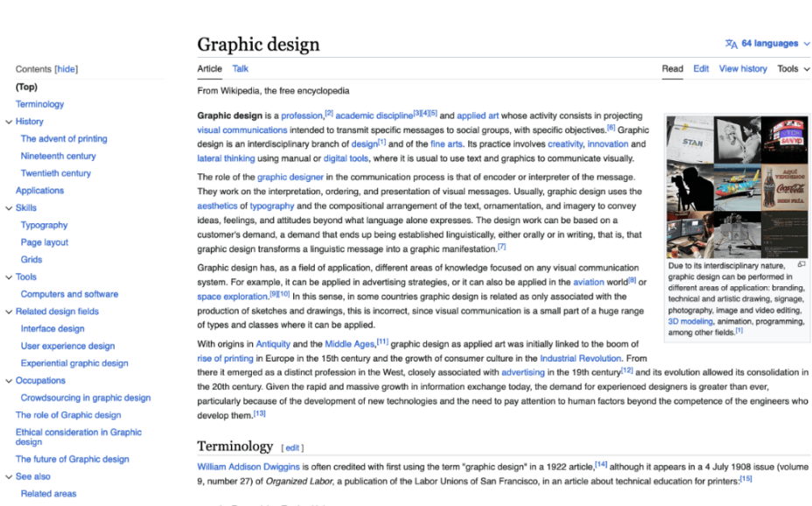The width and height of the screenshot is (812, 506).
Task: Go to Crowdsourcing in graphic design section
Action: [86, 397]
